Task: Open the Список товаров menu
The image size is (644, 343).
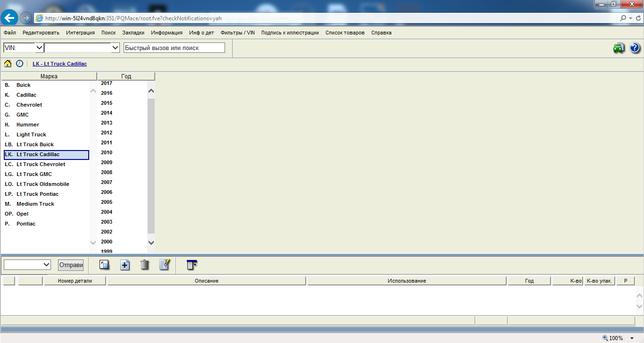Action: 345,33
